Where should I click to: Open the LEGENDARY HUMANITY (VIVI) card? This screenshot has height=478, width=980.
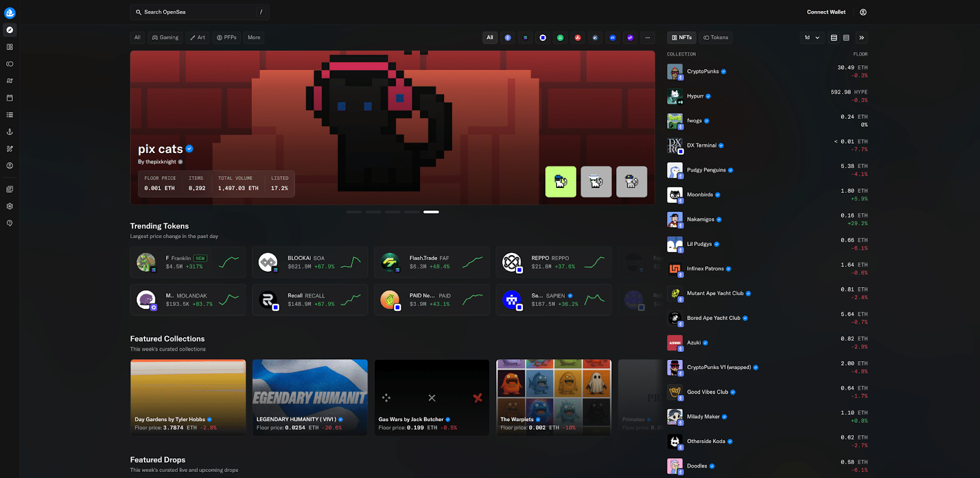pyautogui.click(x=310, y=397)
